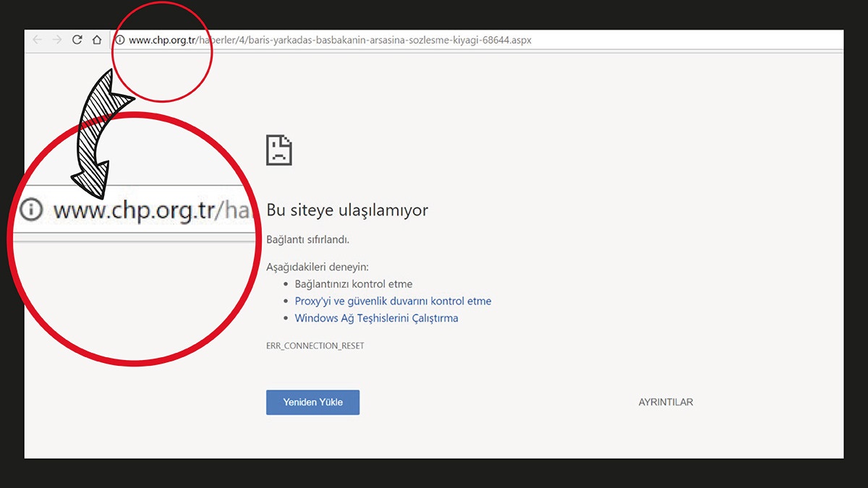Reload the page with the refresh icon
868x488 pixels.
[77, 40]
